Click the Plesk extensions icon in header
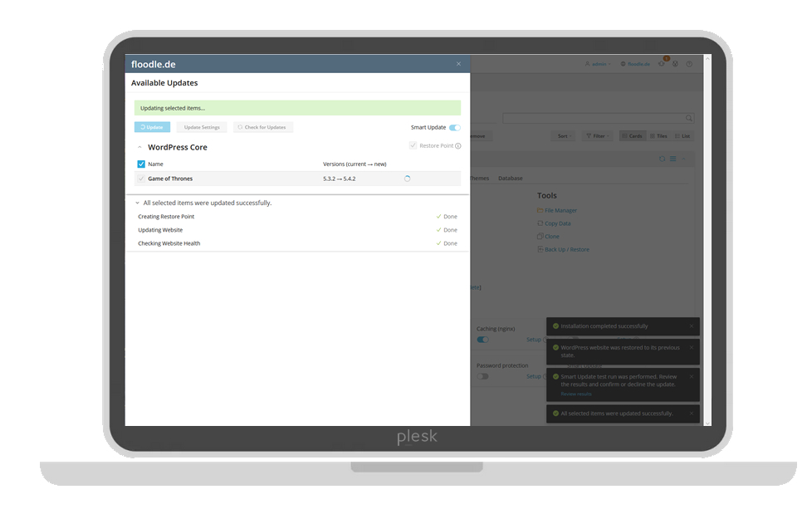The image size is (812, 509). (x=675, y=64)
